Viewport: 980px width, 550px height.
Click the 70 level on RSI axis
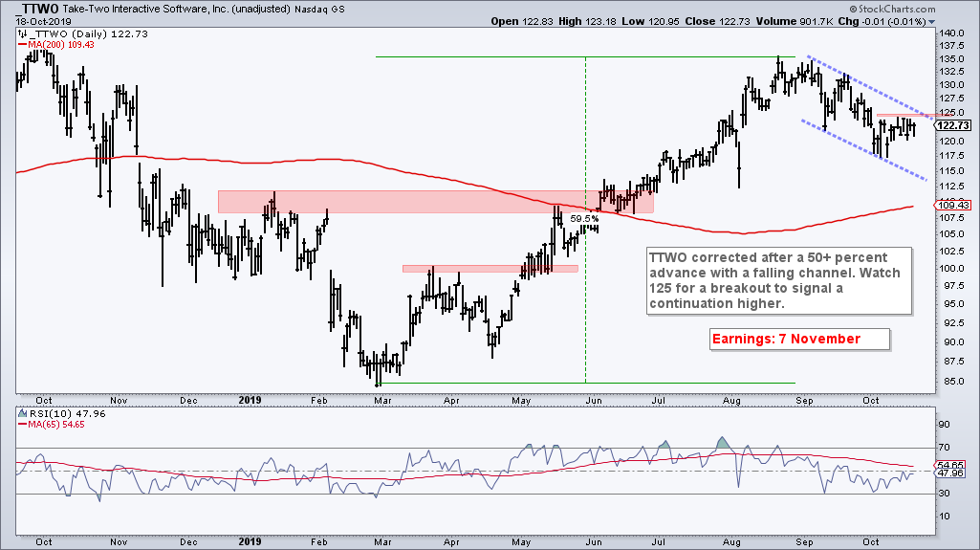pyautogui.click(x=944, y=448)
